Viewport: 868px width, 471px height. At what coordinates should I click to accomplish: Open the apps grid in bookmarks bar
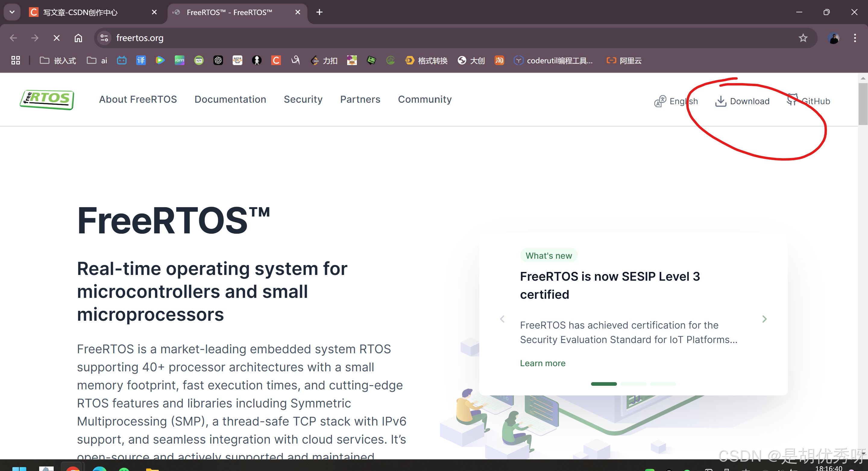(x=15, y=61)
